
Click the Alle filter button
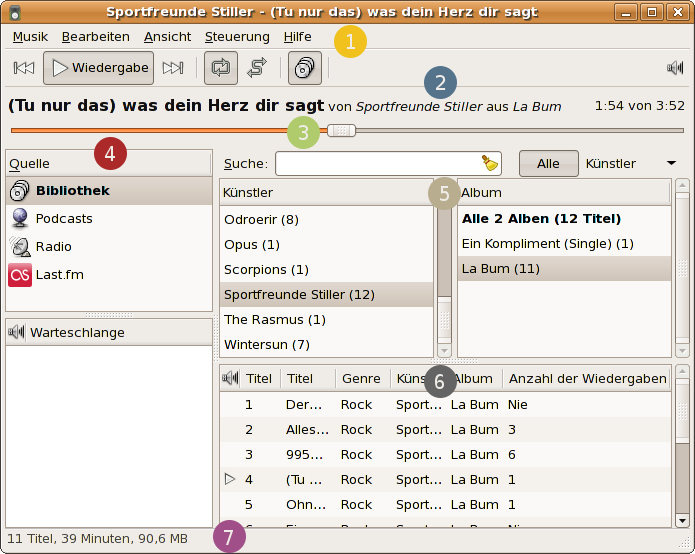[548, 163]
